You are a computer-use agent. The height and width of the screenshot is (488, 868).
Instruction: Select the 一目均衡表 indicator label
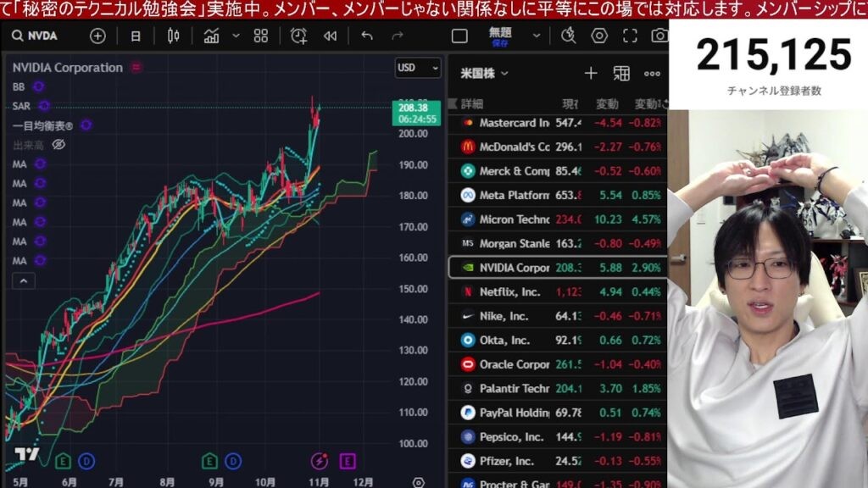[42, 125]
